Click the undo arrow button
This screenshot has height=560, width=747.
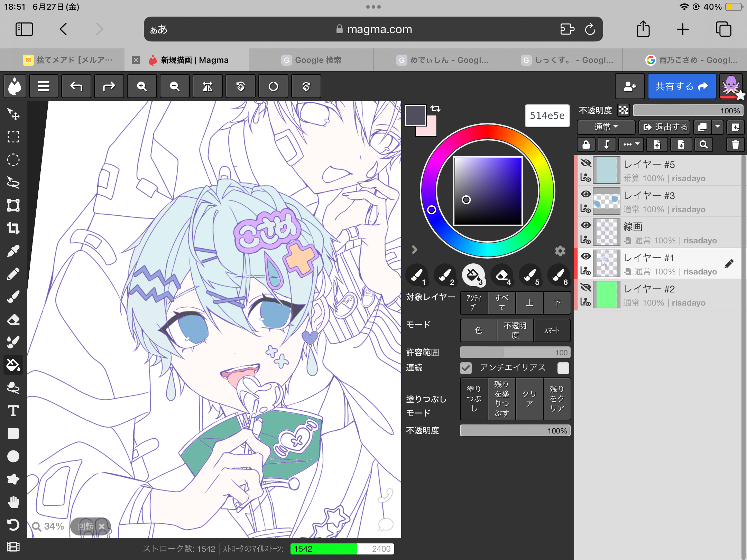76,86
